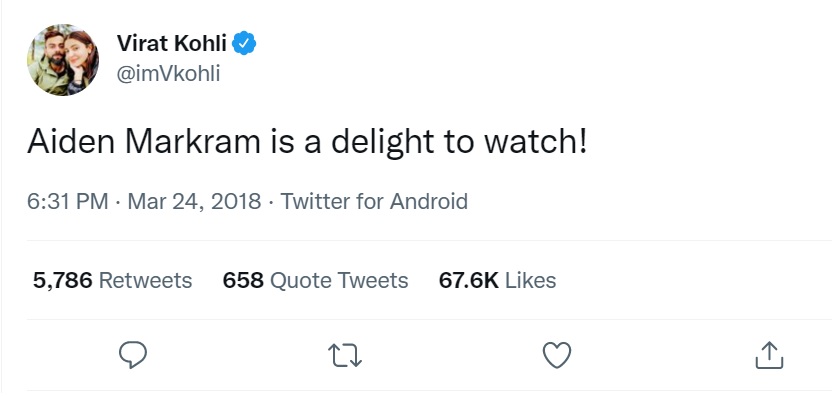This screenshot has width=832, height=396.
Task: Open Virat Kohli's profile picture
Action: point(63,60)
